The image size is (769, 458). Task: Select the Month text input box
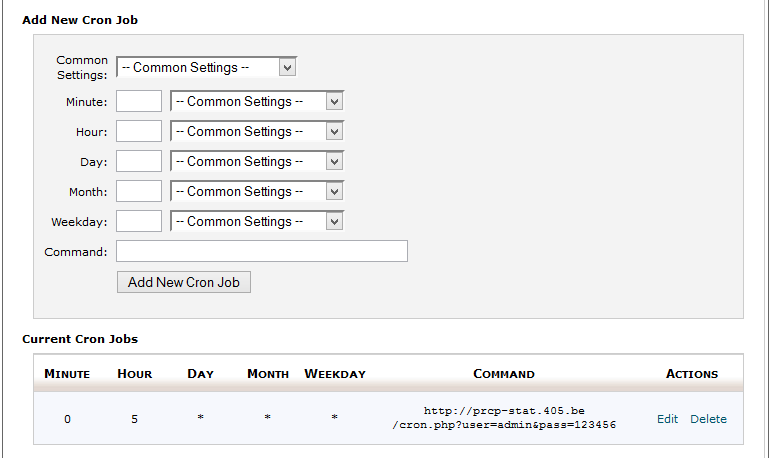point(139,191)
